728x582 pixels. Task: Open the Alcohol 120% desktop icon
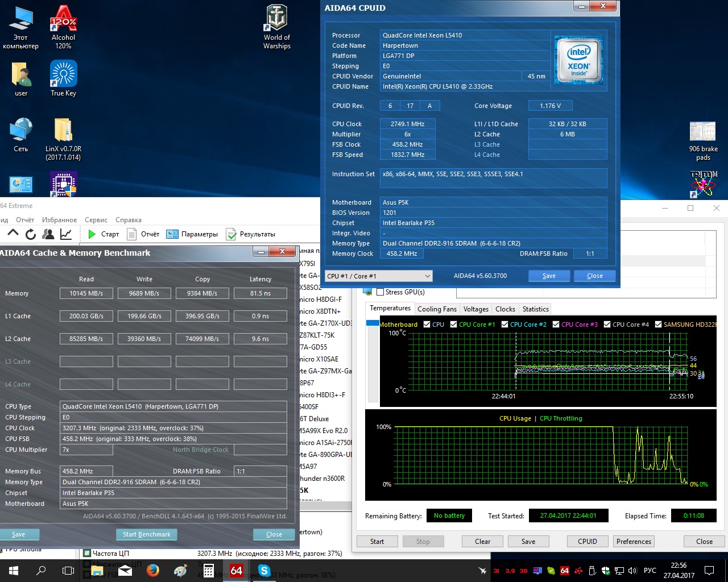click(x=63, y=27)
